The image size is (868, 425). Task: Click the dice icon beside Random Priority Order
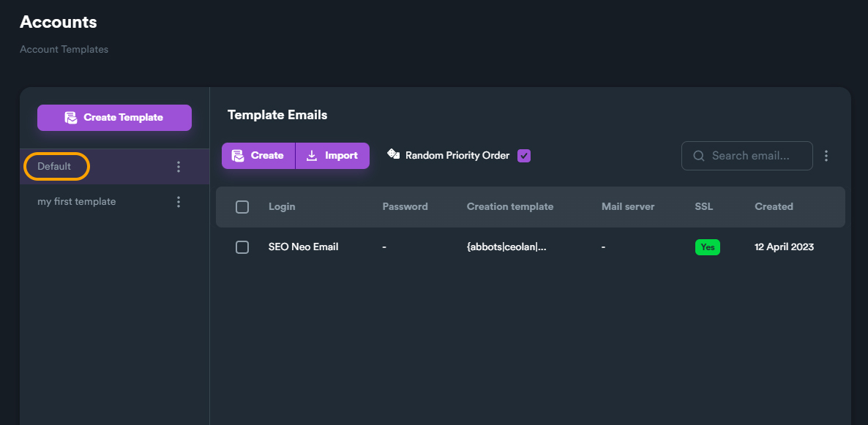[394, 154]
